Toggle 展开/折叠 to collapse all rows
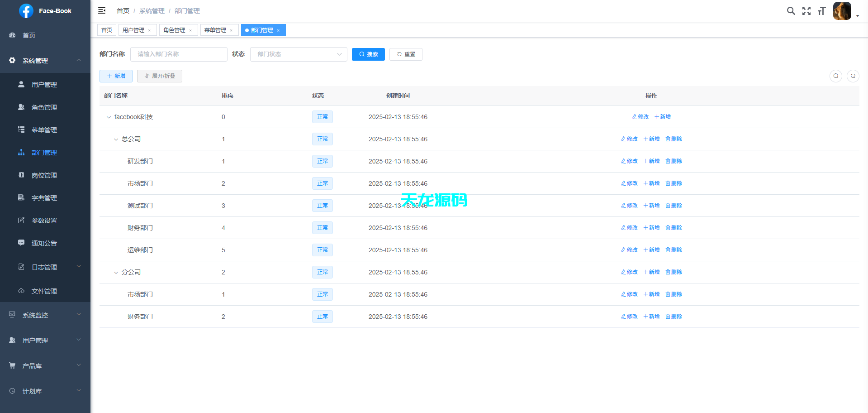 [x=159, y=76]
